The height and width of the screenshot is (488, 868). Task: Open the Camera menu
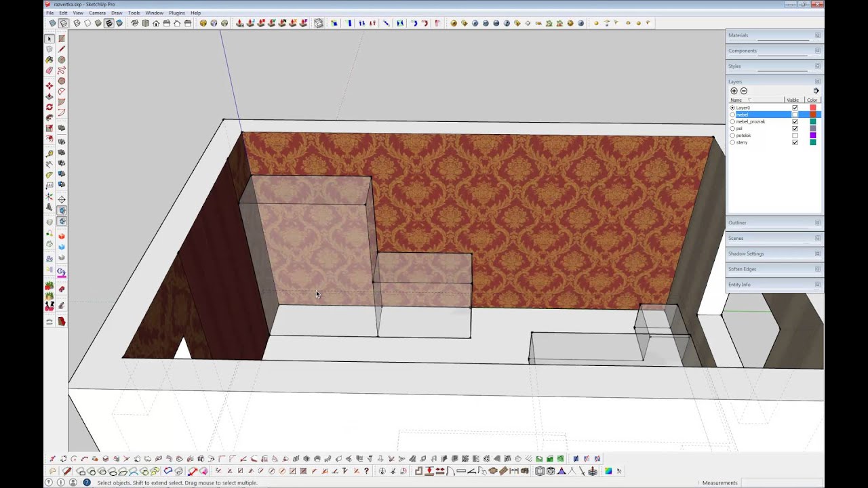tap(97, 13)
